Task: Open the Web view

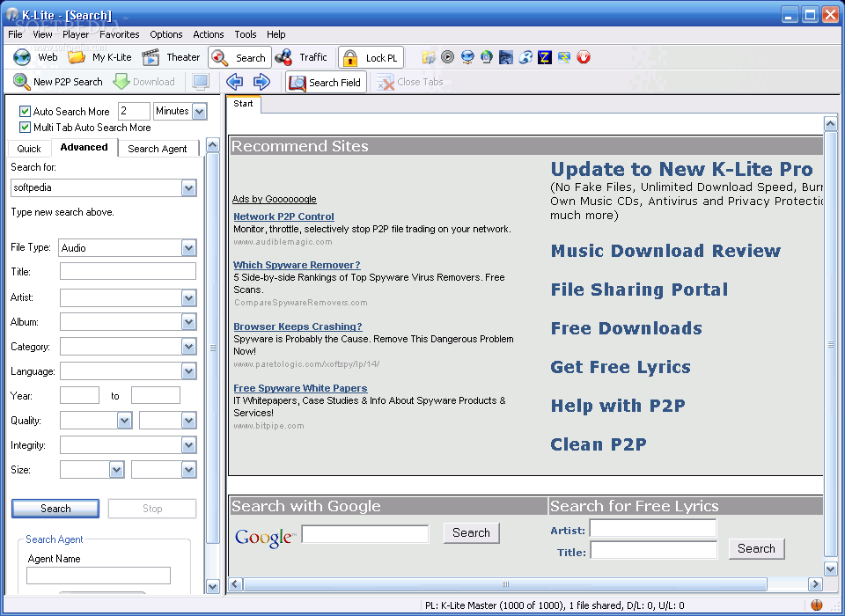Action: tap(35, 57)
